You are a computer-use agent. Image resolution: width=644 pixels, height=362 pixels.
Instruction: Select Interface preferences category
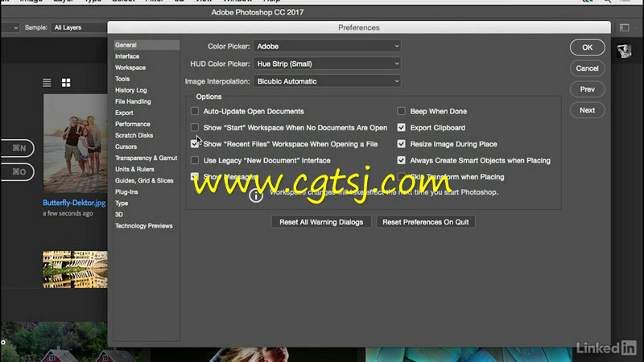coord(127,56)
